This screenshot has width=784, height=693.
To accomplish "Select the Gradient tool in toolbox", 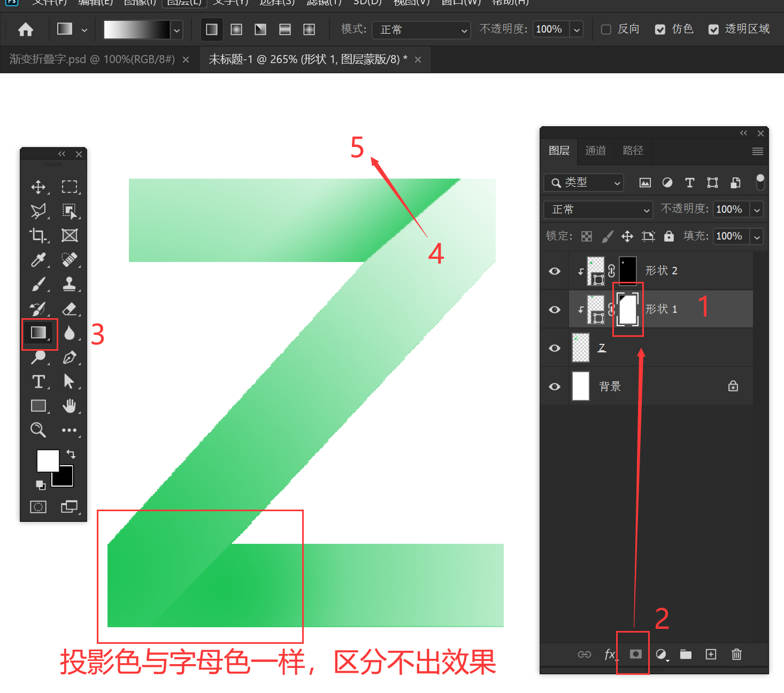I will coord(39,333).
